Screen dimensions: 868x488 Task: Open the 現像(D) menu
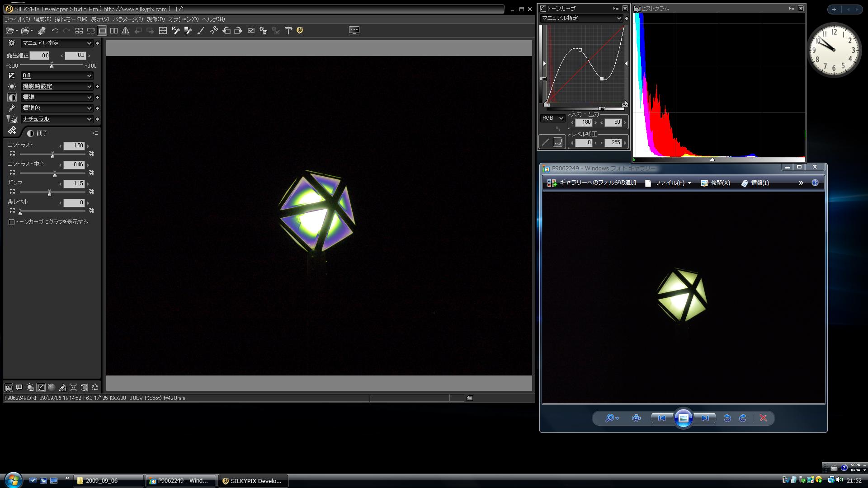[156, 19]
